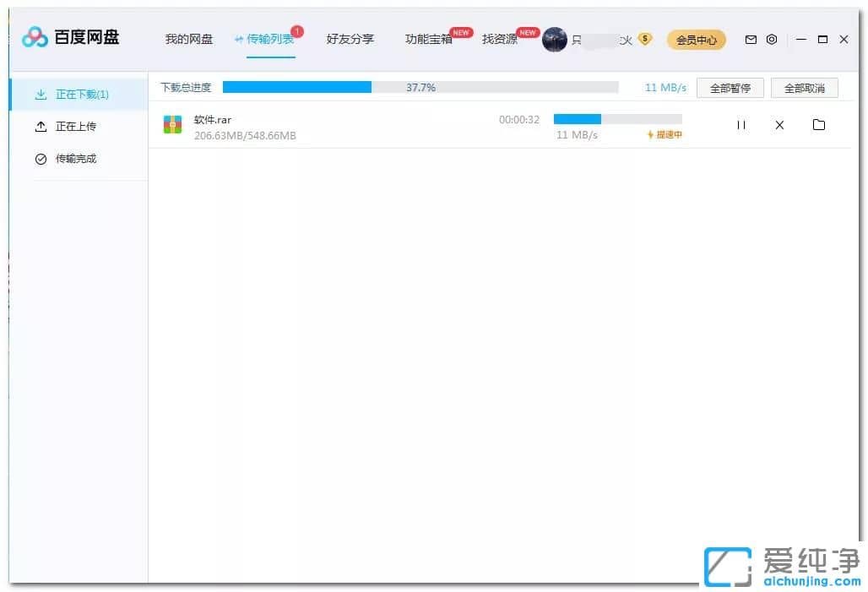Open download folder for 软件.rar
868x592 pixels.
point(818,125)
